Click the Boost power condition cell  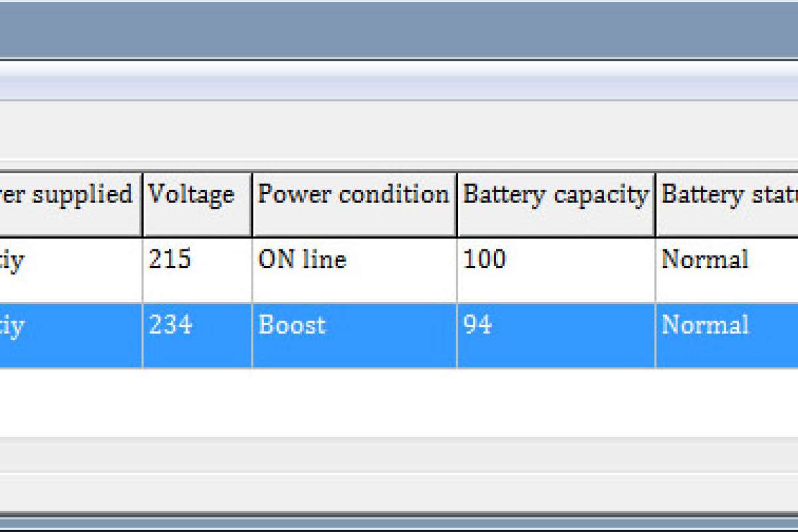pyautogui.click(x=293, y=325)
